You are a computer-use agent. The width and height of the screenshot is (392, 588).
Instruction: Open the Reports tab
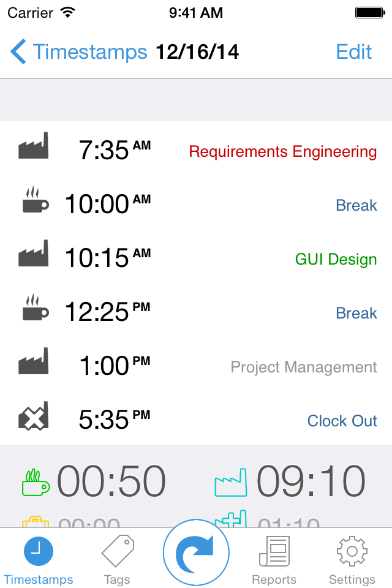(274, 560)
